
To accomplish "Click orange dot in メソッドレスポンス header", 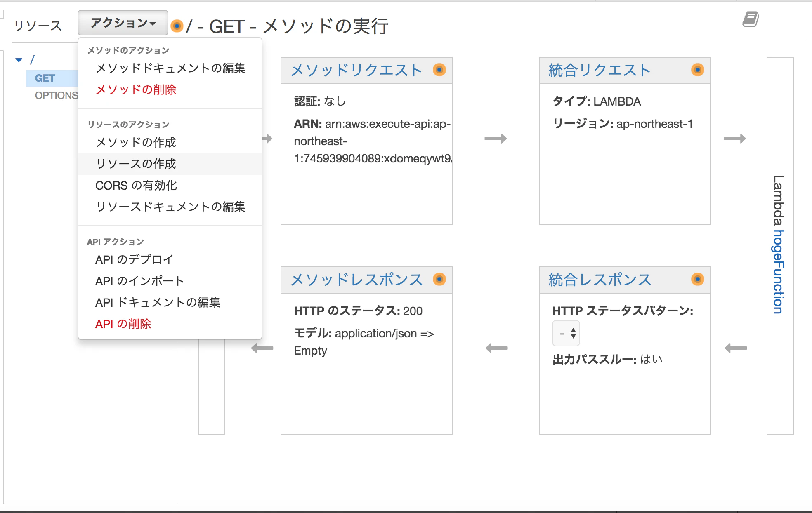I will click(x=439, y=279).
